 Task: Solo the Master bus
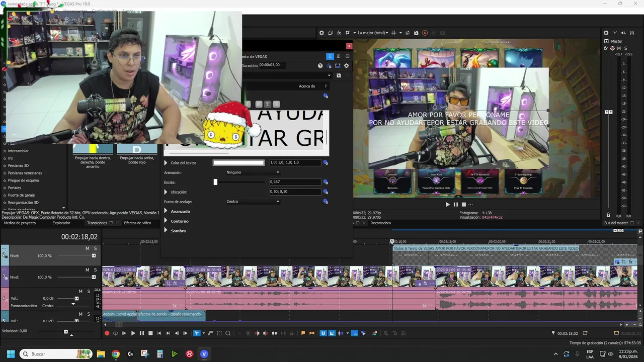(x=626, y=48)
